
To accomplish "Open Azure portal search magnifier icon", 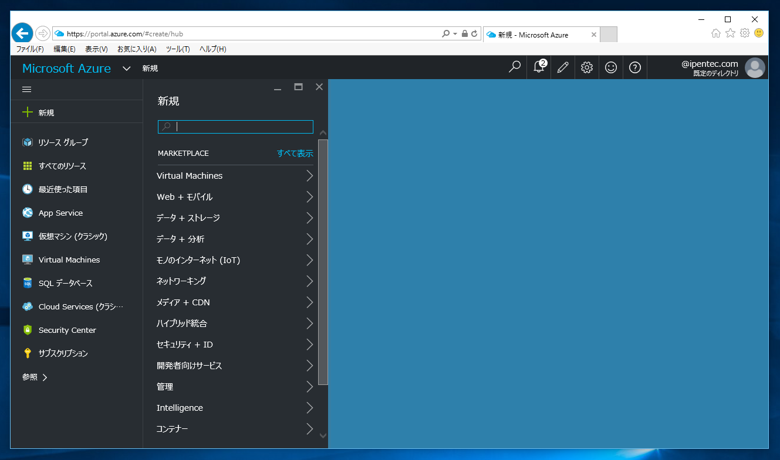I will [514, 67].
